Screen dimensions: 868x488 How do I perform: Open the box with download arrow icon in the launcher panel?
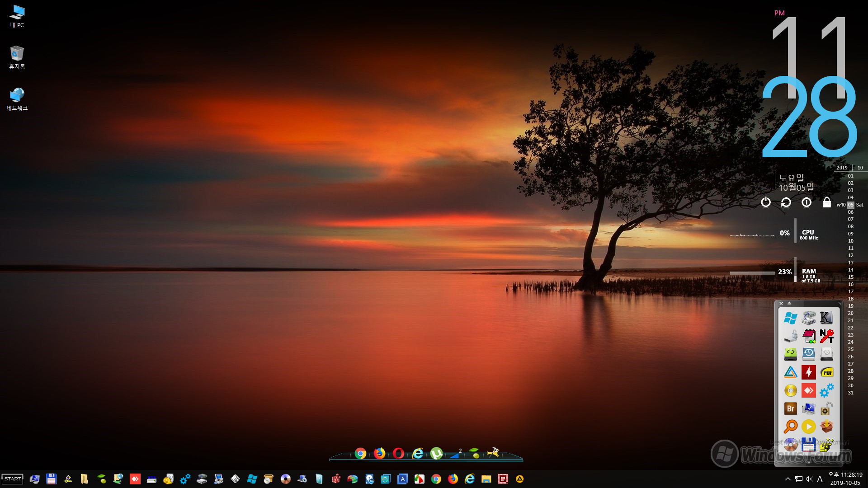(826, 427)
